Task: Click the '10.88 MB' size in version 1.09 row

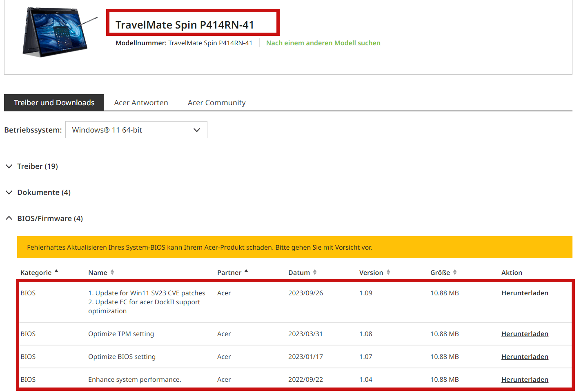Action: point(444,293)
